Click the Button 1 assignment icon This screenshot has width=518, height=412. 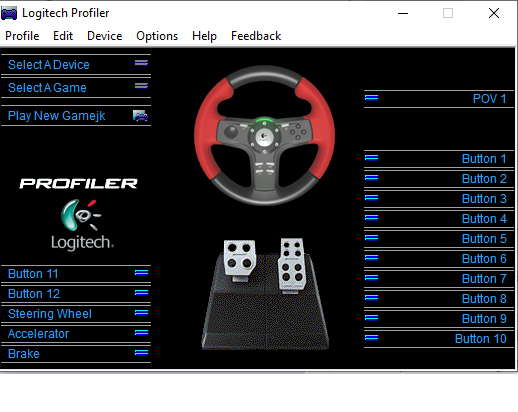[371, 158]
